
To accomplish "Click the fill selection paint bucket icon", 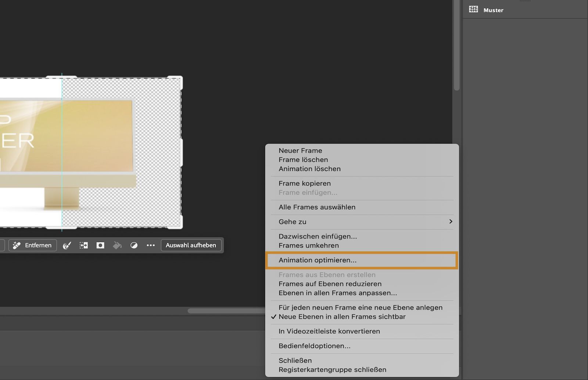I will [117, 245].
